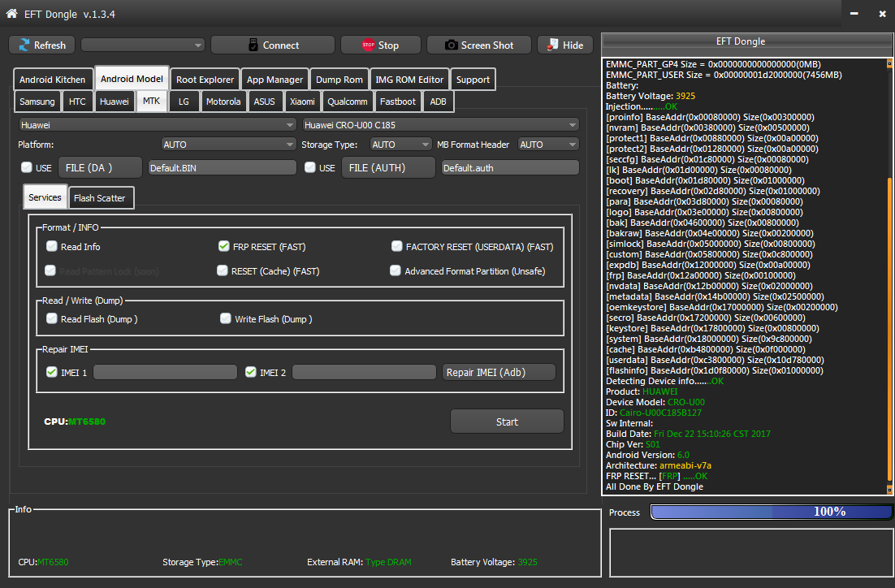Select the ASUS brand tab
895x588 pixels.
264,102
